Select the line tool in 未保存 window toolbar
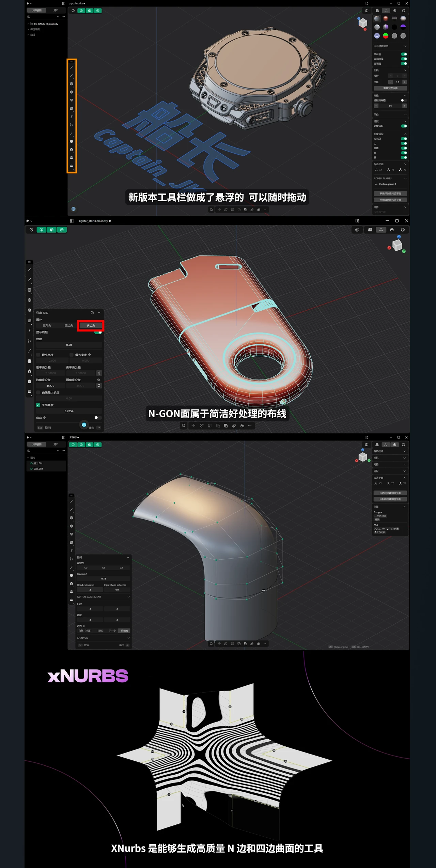This screenshot has height=868, width=436. (x=72, y=501)
